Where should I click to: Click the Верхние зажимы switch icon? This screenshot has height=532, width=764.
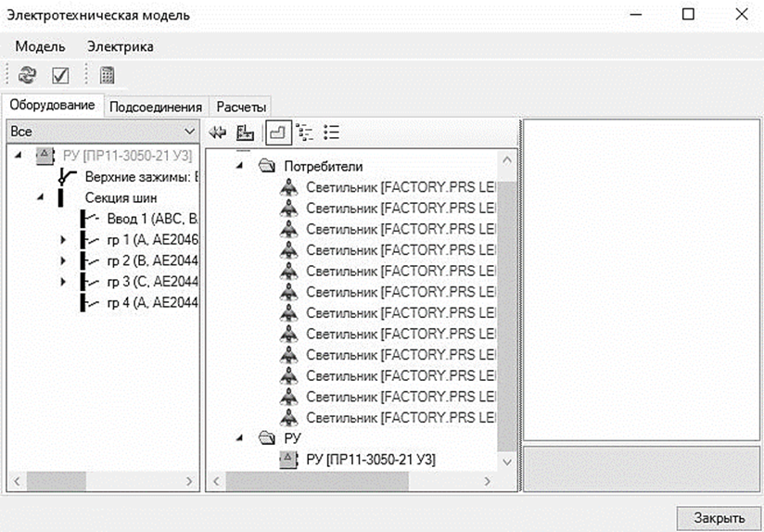(67, 176)
